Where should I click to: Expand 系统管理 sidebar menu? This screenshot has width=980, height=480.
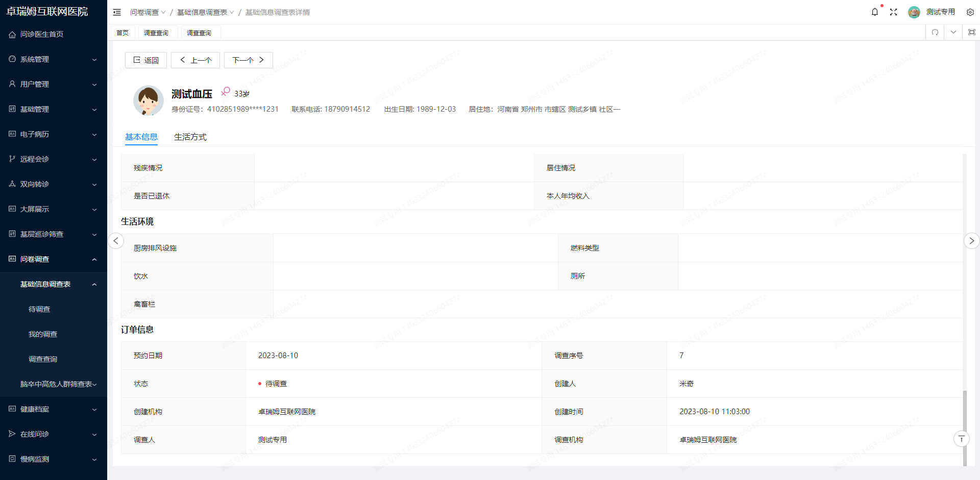[54, 59]
